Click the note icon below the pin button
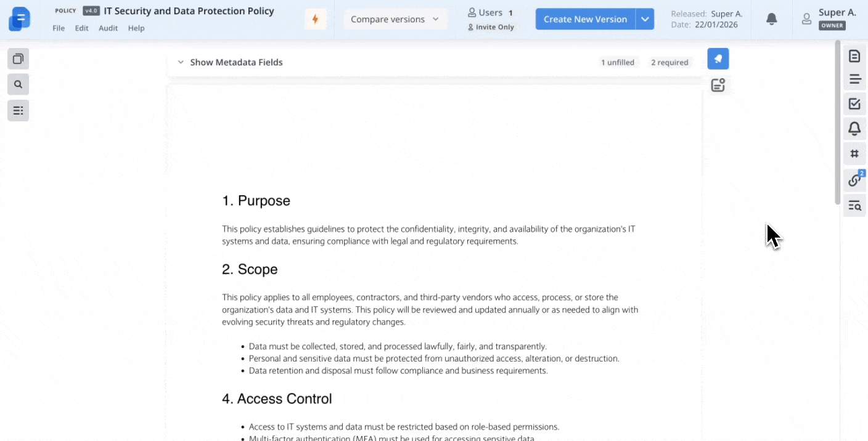 click(x=718, y=86)
